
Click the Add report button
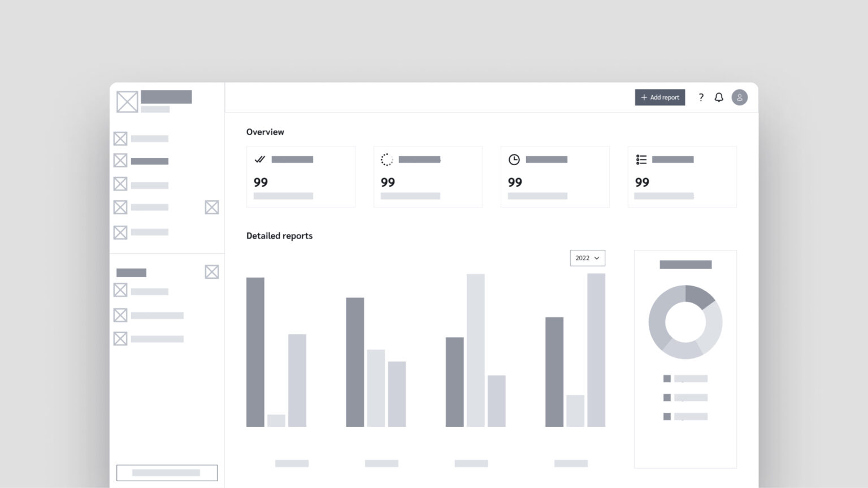click(x=659, y=97)
